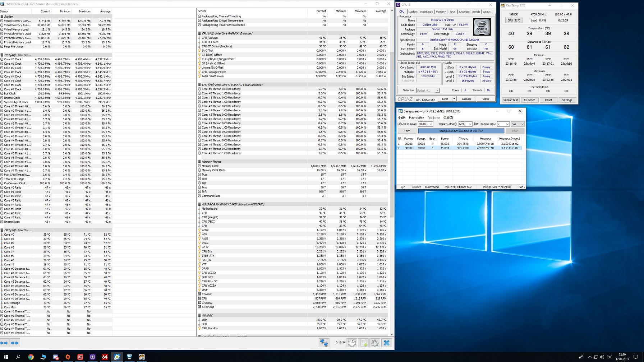Expand the LinX Лог panel
Screen dimensions: 644x362
(521, 187)
